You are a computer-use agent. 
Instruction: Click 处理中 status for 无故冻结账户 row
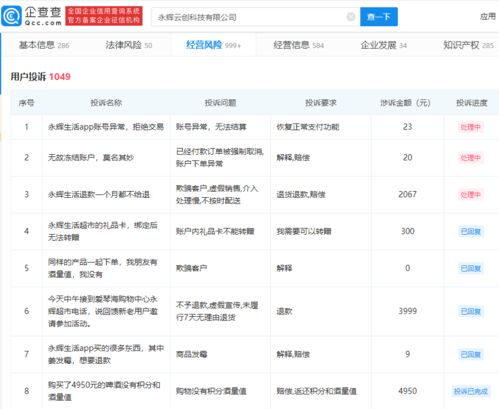pos(470,158)
